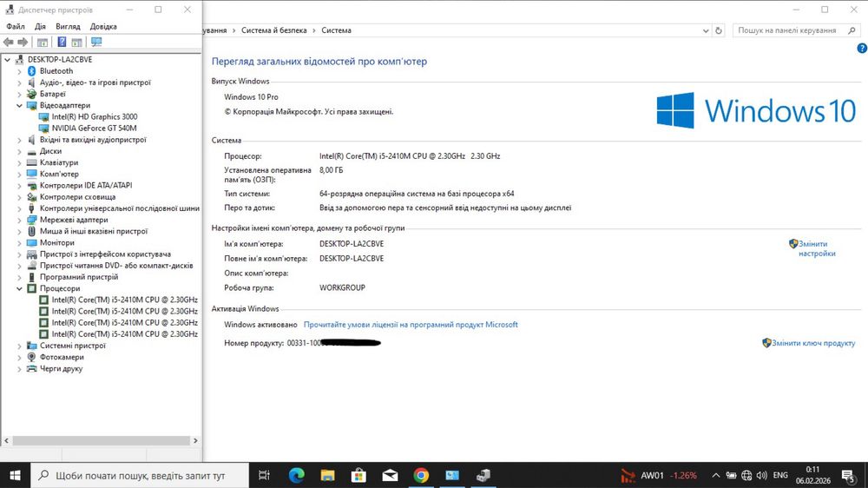The width and height of the screenshot is (868, 488).
Task: Click the search magnifier in control panel
Action: tap(852, 30)
